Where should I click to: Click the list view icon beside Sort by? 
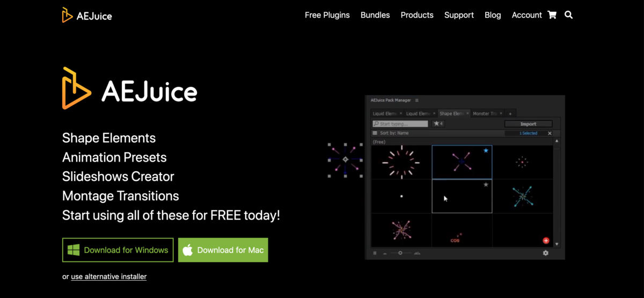tap(375, 133)
